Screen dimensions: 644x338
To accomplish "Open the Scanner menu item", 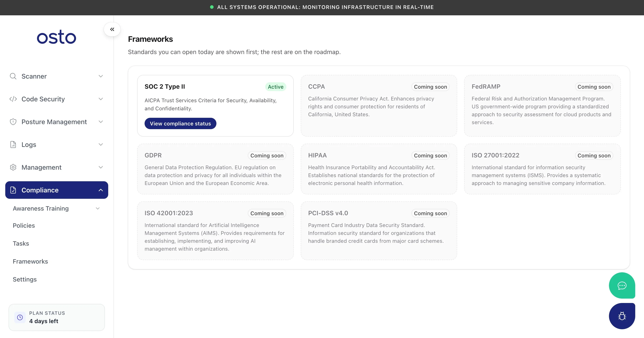I will coord(57,76).
